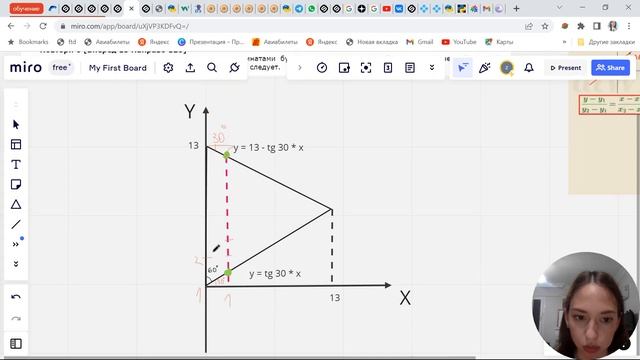Open the Templates tool in left toolbar

(16, 144)
